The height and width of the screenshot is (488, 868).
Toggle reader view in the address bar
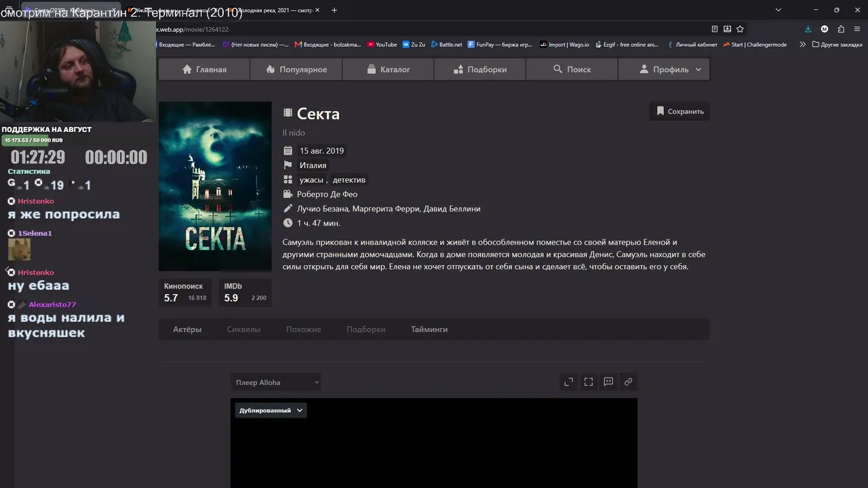click(714, 29)
